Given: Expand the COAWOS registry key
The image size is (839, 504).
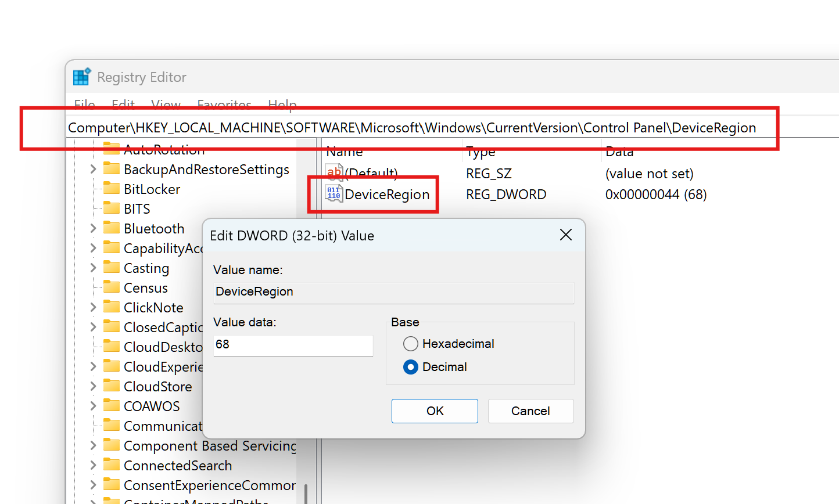Looking at the screenshot, I should [x=93, y=406].
